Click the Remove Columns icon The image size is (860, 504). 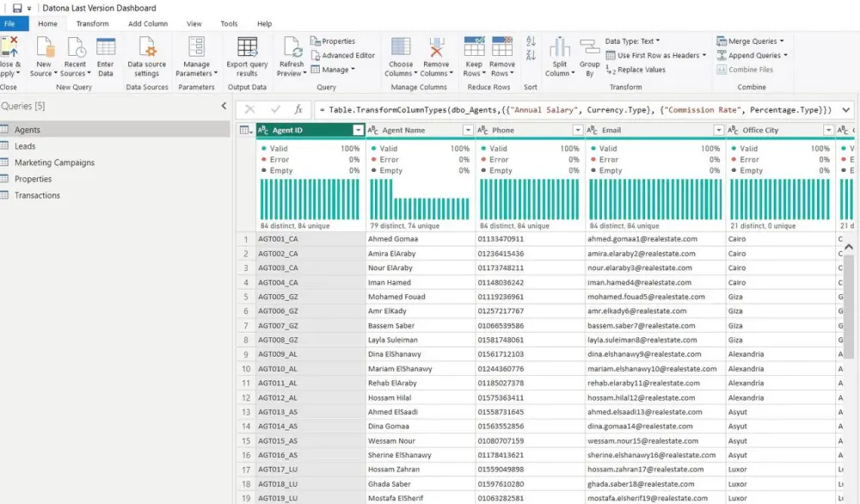(x=436, y=48)
